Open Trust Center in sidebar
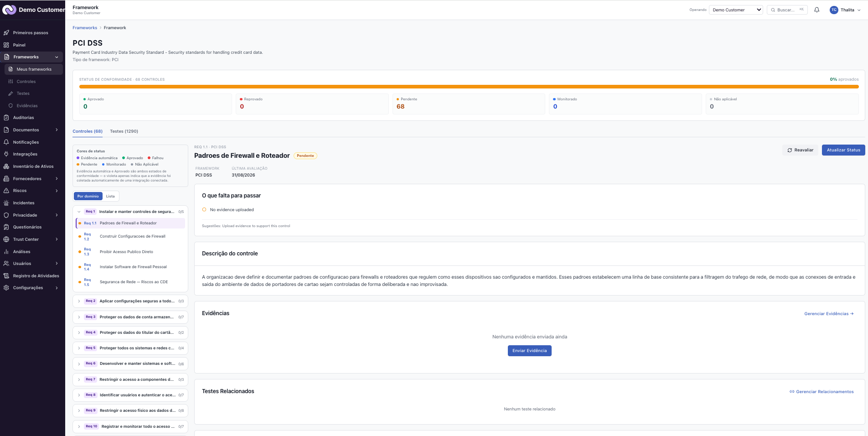 pyautogui.click(x=32, y=239)
